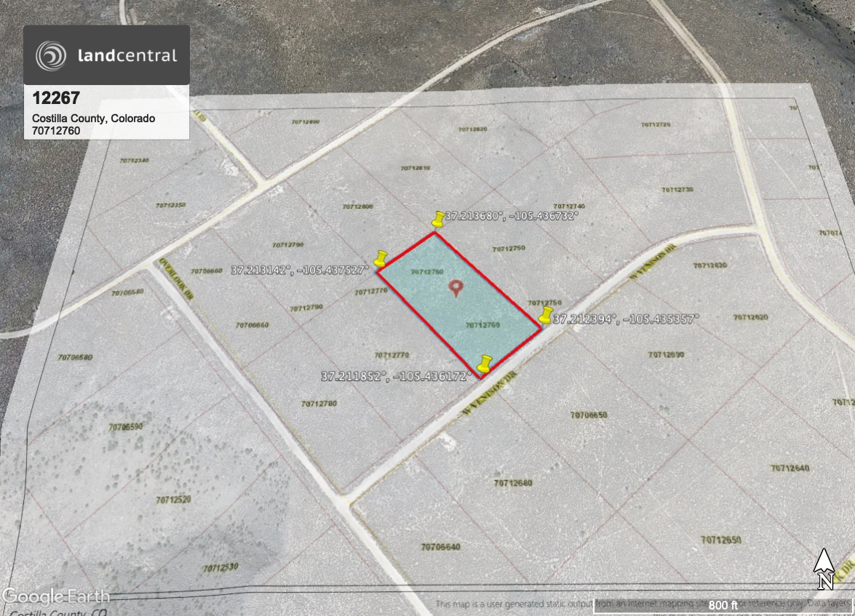This screenshot has height=616, width=855.
Task: Select the yellow pushpin at 37.211852 latitude
Action: click(x=484, y=364)
